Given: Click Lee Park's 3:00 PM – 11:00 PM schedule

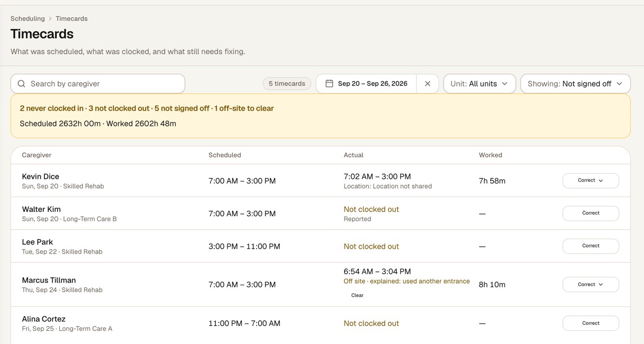Looking at the screenshot, I should pos(244,246).
